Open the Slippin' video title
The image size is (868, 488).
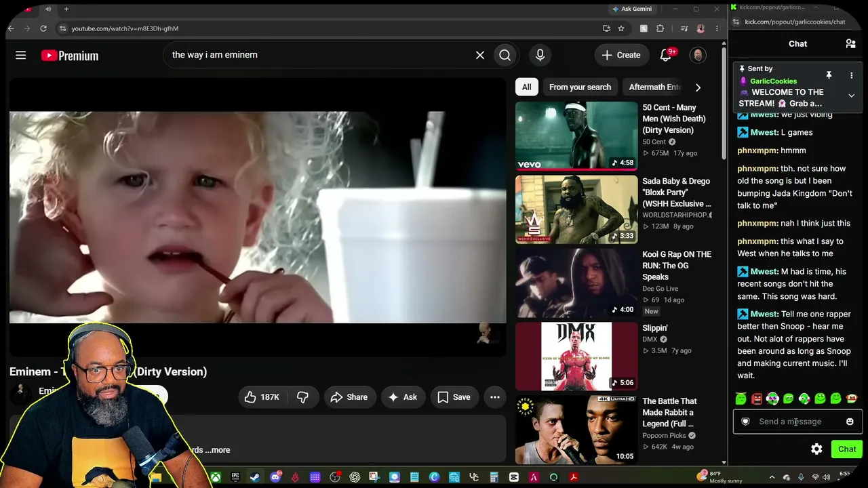click(x=655, y=328)
